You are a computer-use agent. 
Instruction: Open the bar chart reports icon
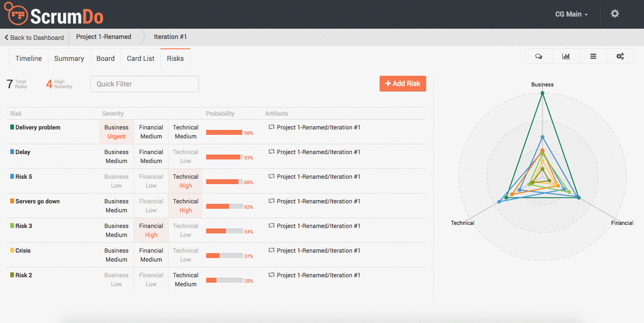coord(566,56)
